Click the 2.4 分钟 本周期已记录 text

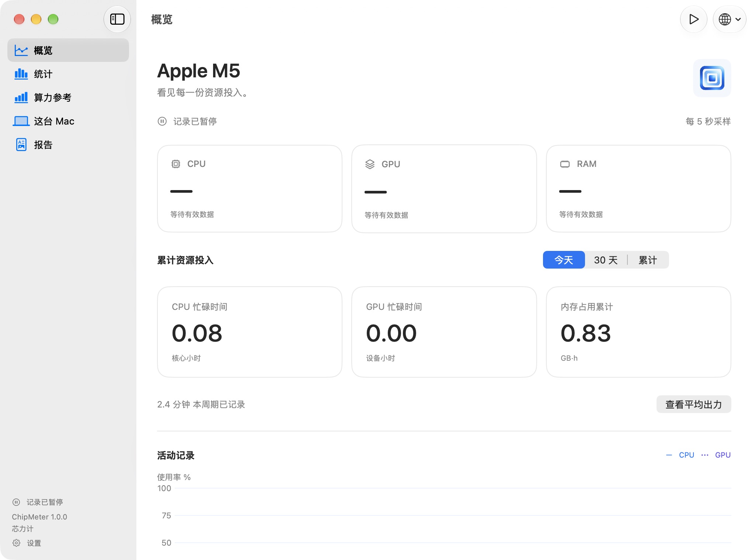[x=201, y=405]
